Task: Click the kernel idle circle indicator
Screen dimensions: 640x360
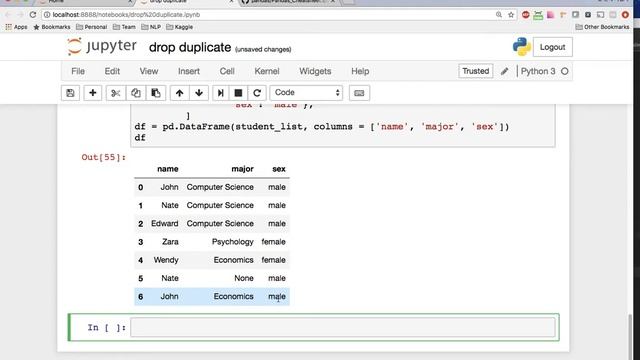Action: (564, 71)
